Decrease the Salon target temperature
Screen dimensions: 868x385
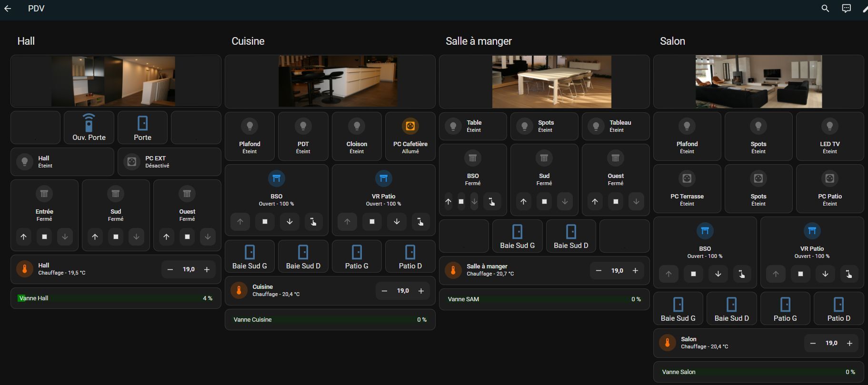click(813, 343)
